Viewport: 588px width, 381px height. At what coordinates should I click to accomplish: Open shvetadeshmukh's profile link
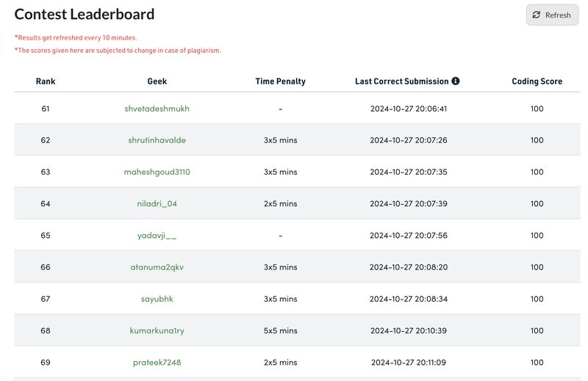click(157, 109)
